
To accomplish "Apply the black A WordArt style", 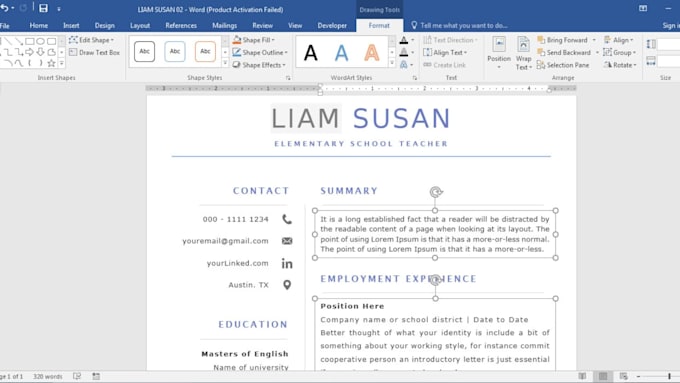I will (x=311, y=53).
